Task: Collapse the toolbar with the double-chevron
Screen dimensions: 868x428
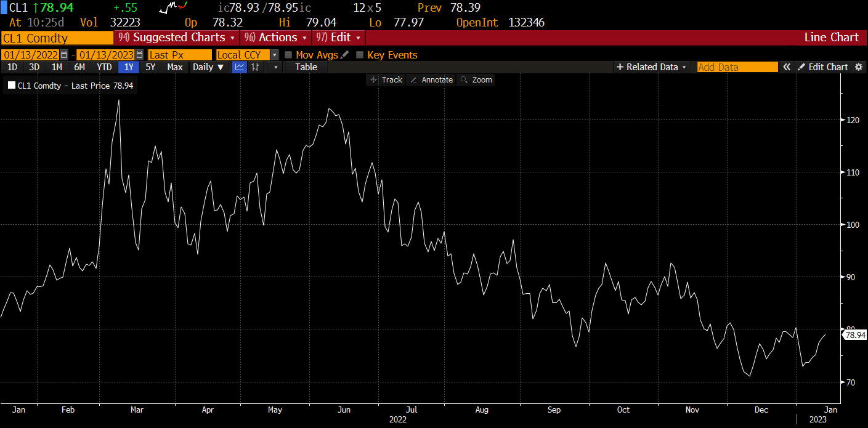Action: coord(787,67)
